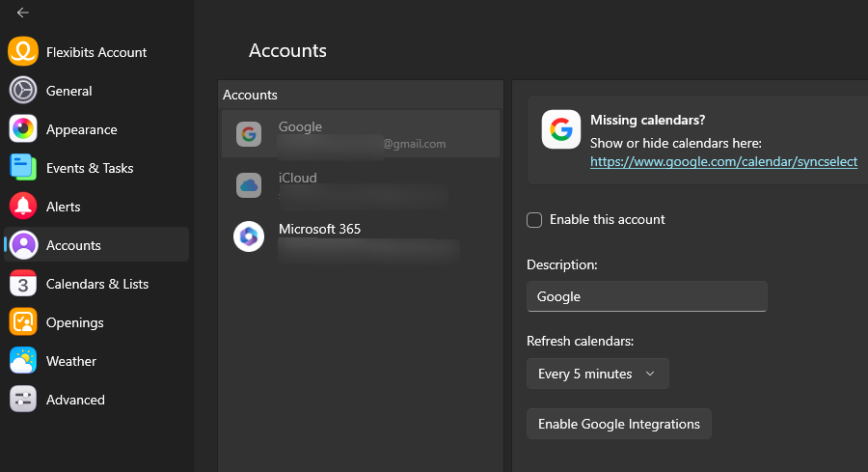Select the Microsoft 365 account
This screenshot has height=472, width=868.
pyautogui.click(x=361, y=236)
